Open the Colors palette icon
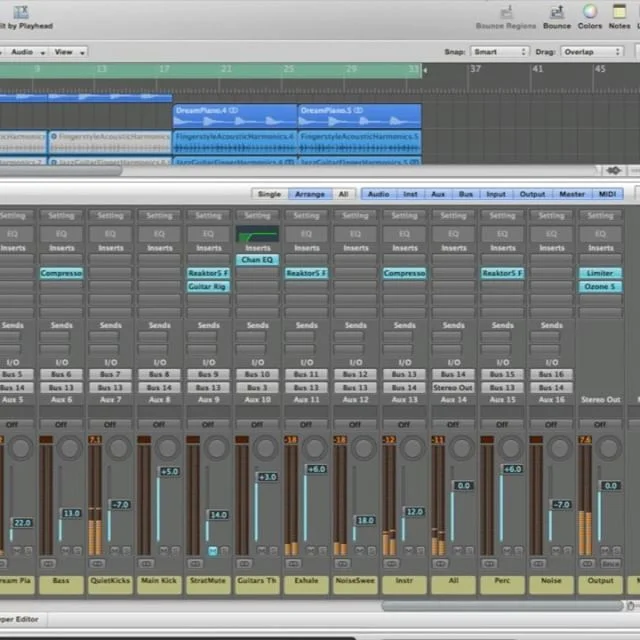Image resolution: width=640 pixels, height=640 pixels. pyautogui.click(x=589, y=12)
